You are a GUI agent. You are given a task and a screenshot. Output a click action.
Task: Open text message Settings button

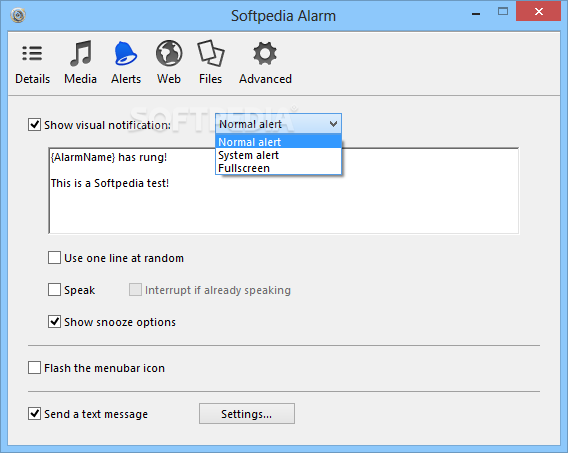tap(247, 414)
